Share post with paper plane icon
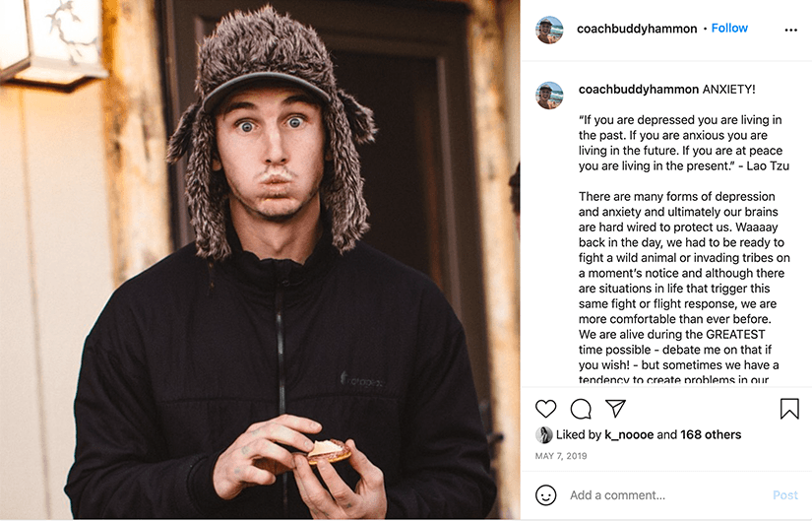812x521 pixels. [x=615, y=408]
